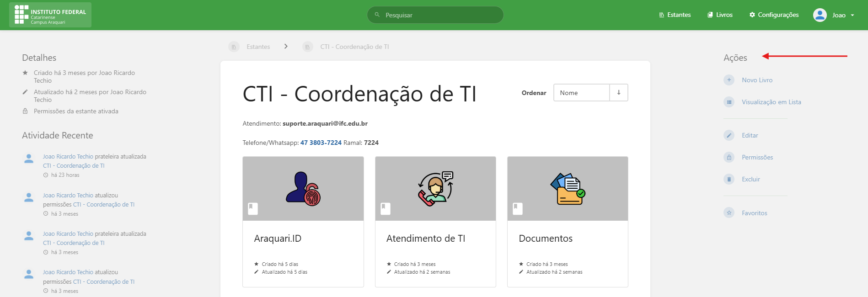
Task: Open Estantes in the top navigation
Action: (x=675, y=15)
